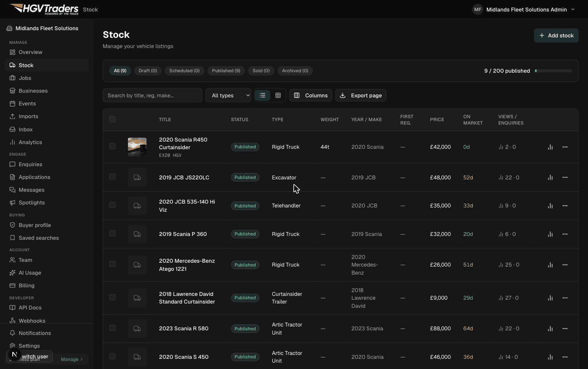View stats for 2020 Scania R450 Curtainsider

coord(550,147)
